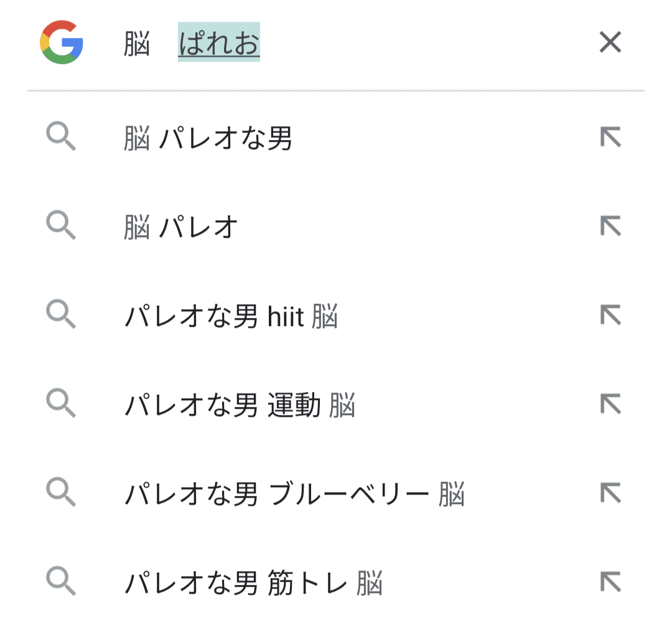Screen dimensions: 672x621
Task: Click magnifier icon next to "脳 パレオ"
Action: coord(61,226)
